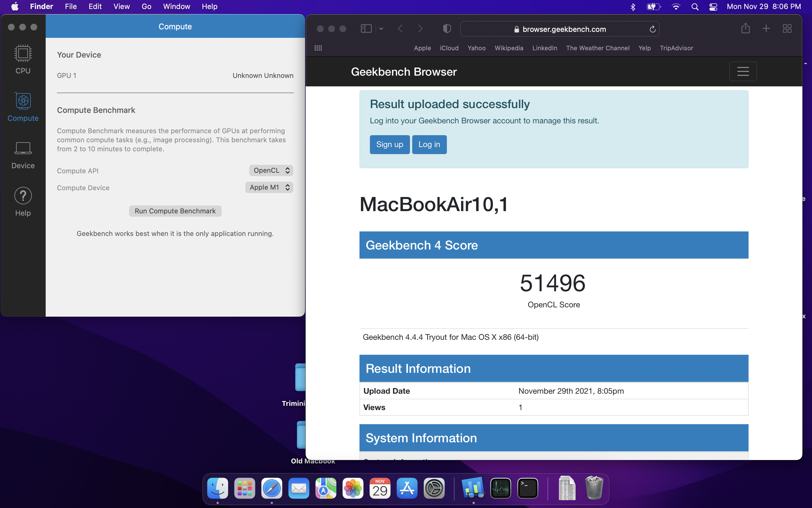812x508 pixels.
Task: Open the Go menu
Action: tap(146, 6)
